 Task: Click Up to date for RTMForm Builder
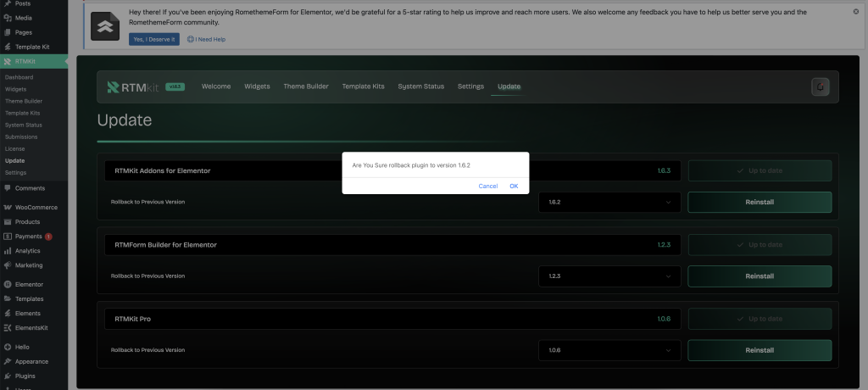pyautogui.click(x=759, y=244)
